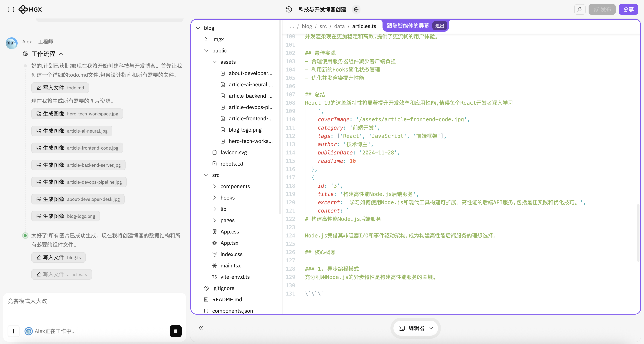Collapse panel with double-chevron icon
Screen dimensions: 644x344
(201, 328)
